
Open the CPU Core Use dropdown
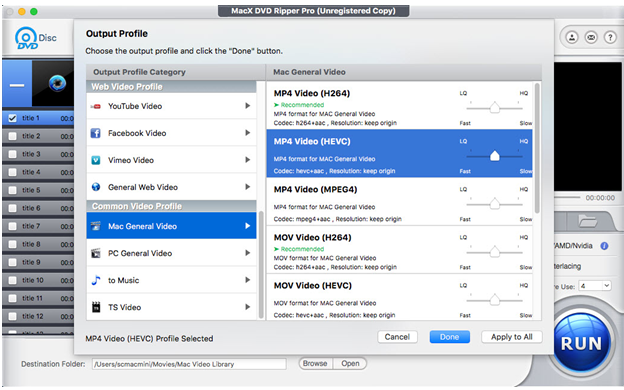pos(595,286)
